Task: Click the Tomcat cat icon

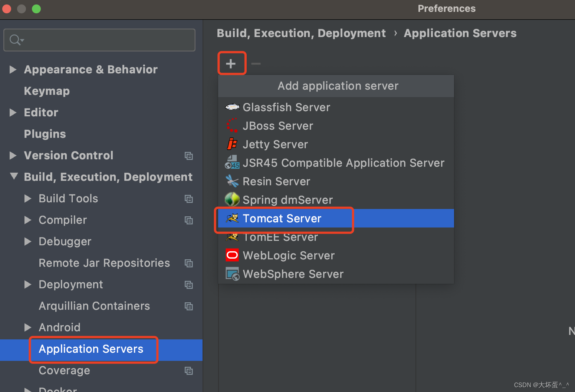Action: (x=232, y=218)
